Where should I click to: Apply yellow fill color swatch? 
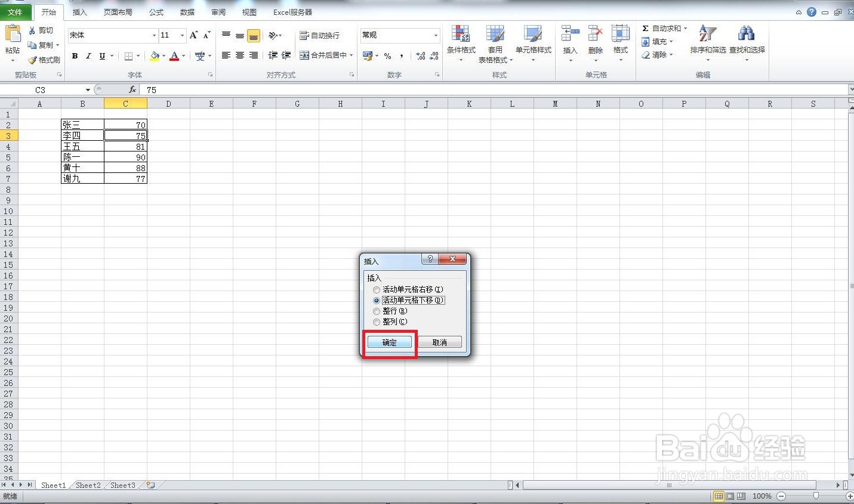[x=155, y=56]
